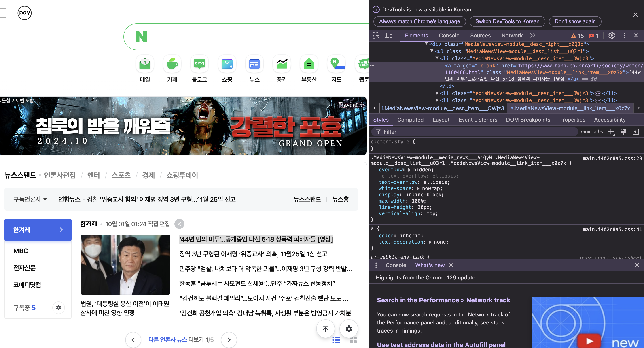Expand the 구독언론사 dropdown
This screenshot has height=348, width=644.
30,199
